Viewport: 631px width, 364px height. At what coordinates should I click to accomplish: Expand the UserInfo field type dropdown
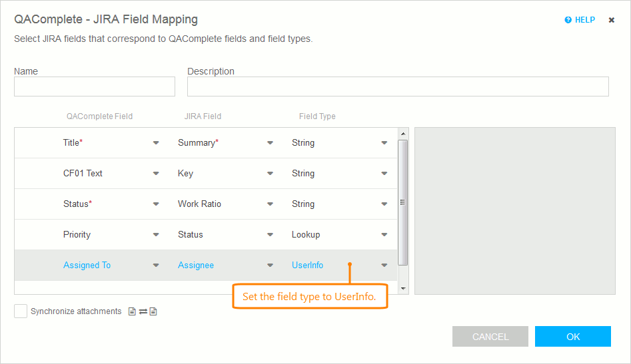(x=384, y=266)
